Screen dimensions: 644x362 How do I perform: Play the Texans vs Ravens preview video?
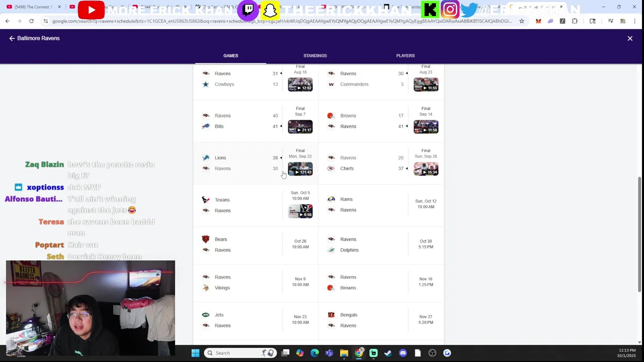[x=300, y=211]
